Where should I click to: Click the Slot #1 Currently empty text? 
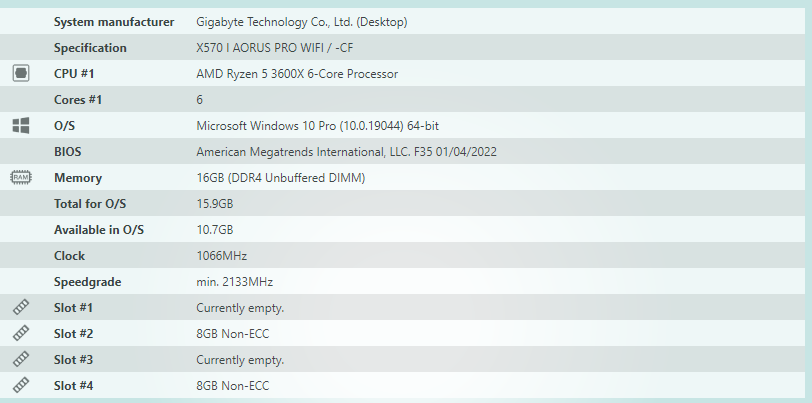click(x=240, y=308)
